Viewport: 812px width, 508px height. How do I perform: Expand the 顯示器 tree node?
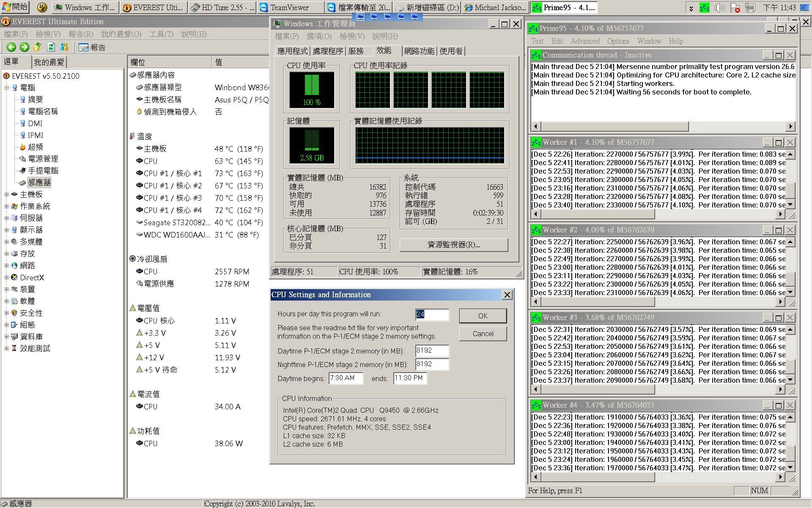point(6,230)
